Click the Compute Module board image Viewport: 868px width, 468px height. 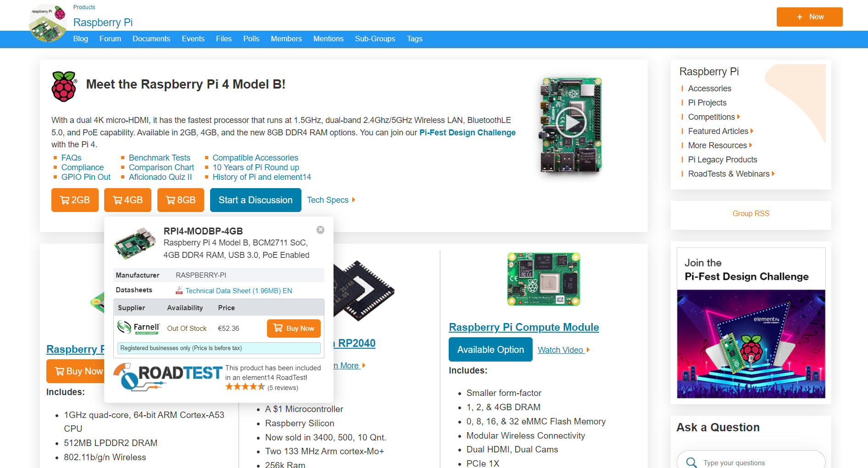point(544,279)
